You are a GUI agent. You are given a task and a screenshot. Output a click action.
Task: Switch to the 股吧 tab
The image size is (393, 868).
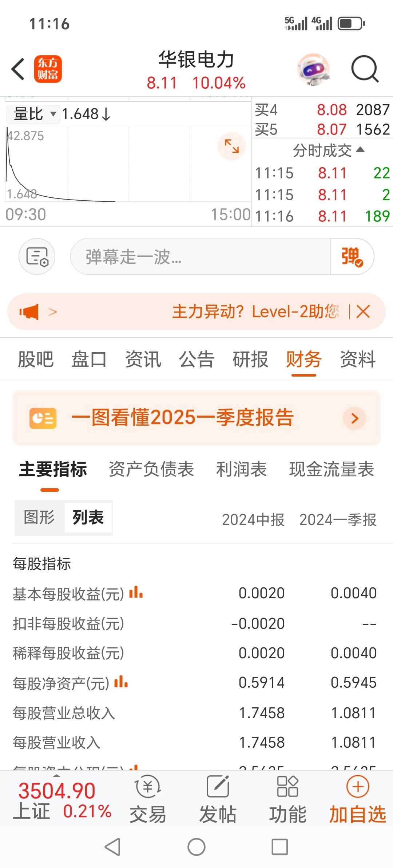click(36, 359)
